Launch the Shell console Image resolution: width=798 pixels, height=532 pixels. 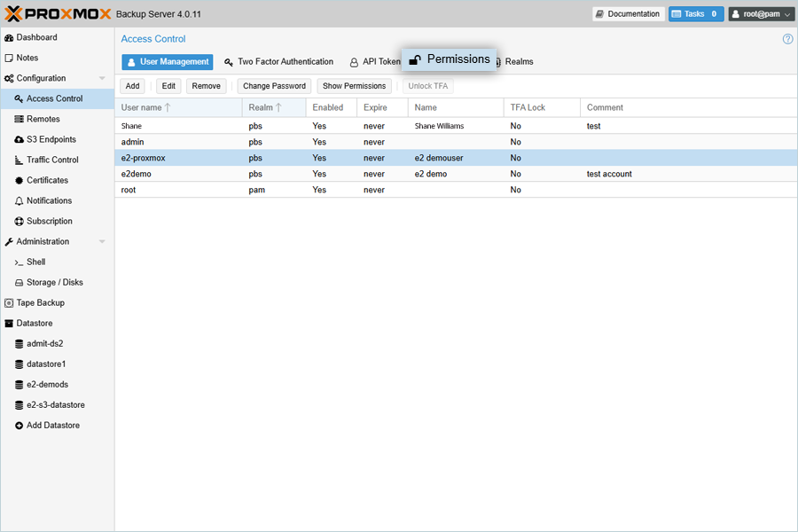(x=35, y=262)
